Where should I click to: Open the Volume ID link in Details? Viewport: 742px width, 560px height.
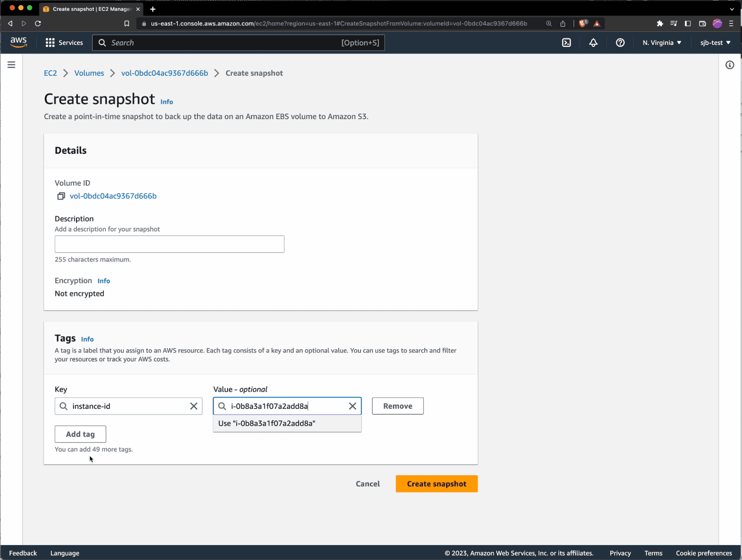click(x=113, y=196)
